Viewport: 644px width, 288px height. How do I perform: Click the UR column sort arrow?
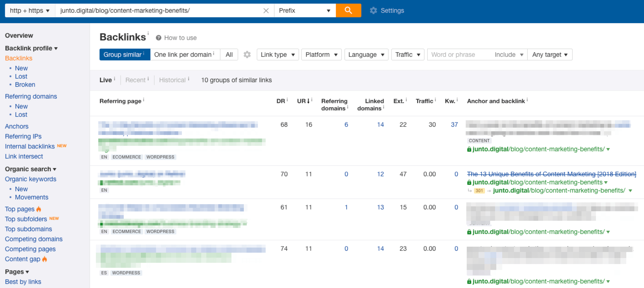[x=309, y=101]
